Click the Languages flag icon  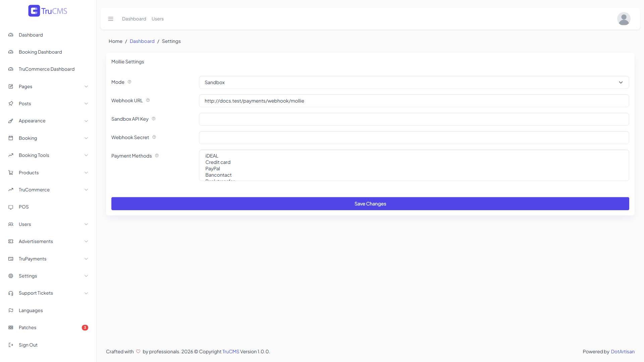11,310
